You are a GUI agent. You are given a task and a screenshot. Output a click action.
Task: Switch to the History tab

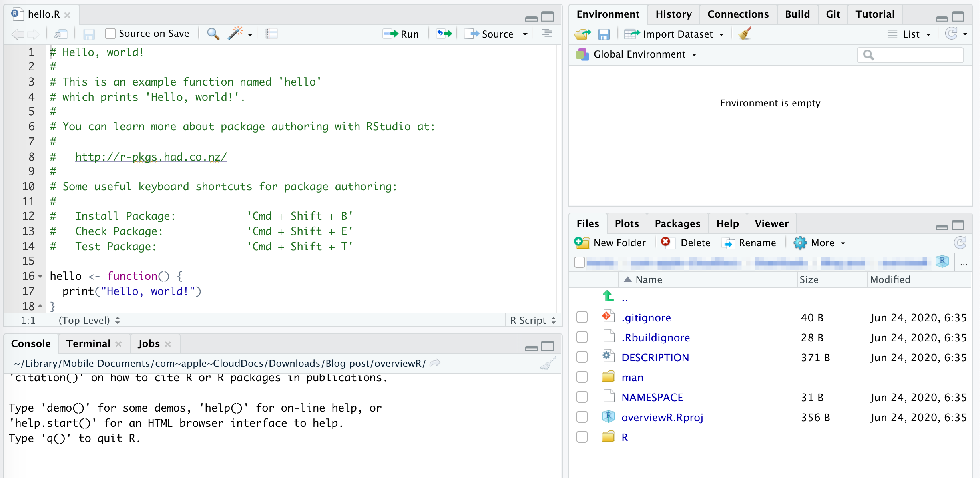[x=673, y=14]
